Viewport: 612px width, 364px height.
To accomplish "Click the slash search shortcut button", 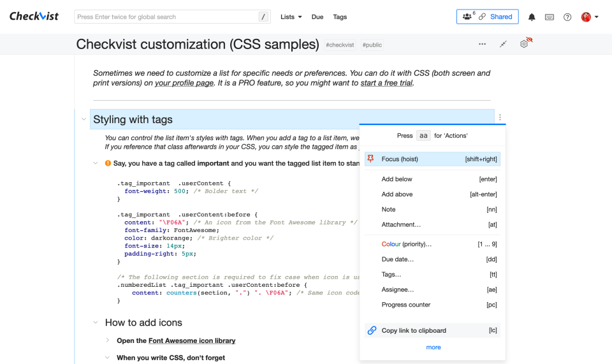I will coord(263,17).
